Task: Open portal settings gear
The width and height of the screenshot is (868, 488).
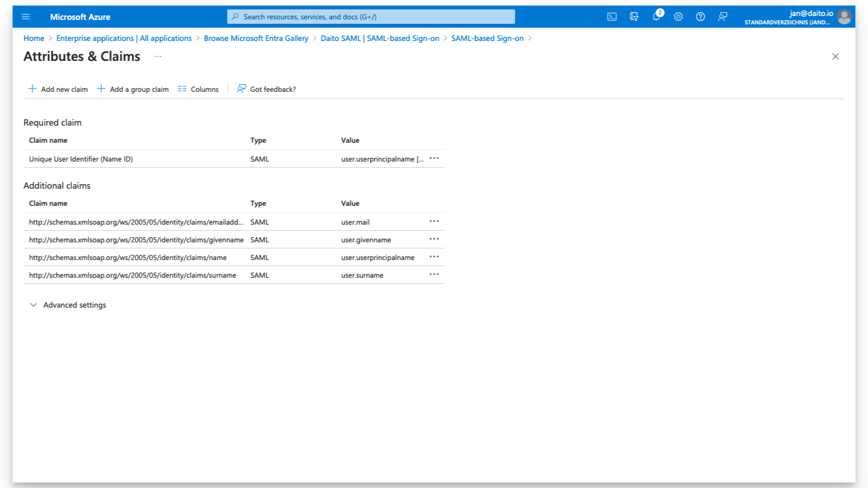Action: 678,17
